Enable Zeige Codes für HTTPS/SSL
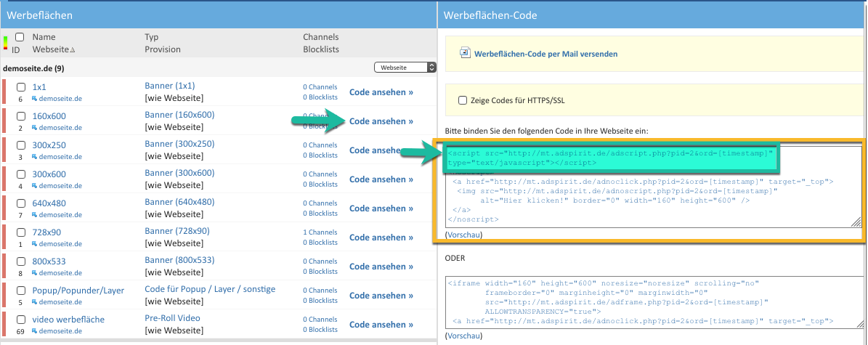 [462, 100]
